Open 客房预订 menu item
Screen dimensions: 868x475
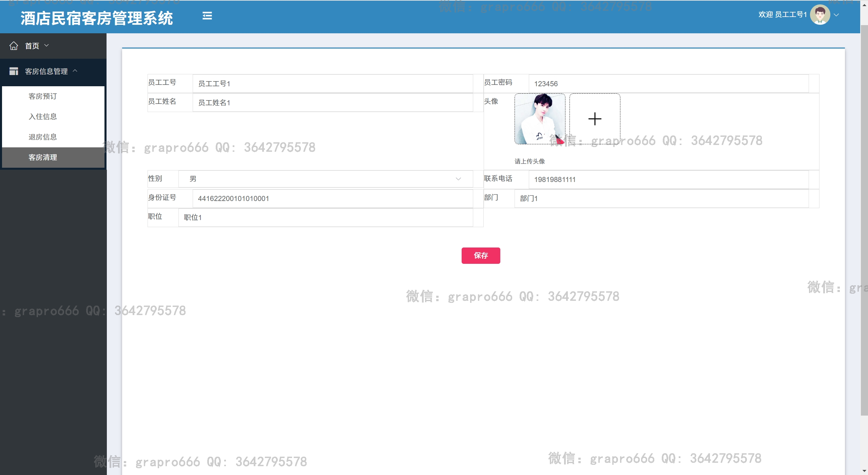[x=43, y=96]
